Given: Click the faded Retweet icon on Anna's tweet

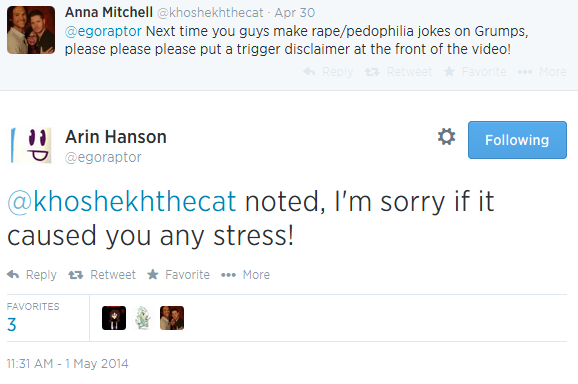Looking at the screenshot, I should pyautogui.click(x=372, y=72).
